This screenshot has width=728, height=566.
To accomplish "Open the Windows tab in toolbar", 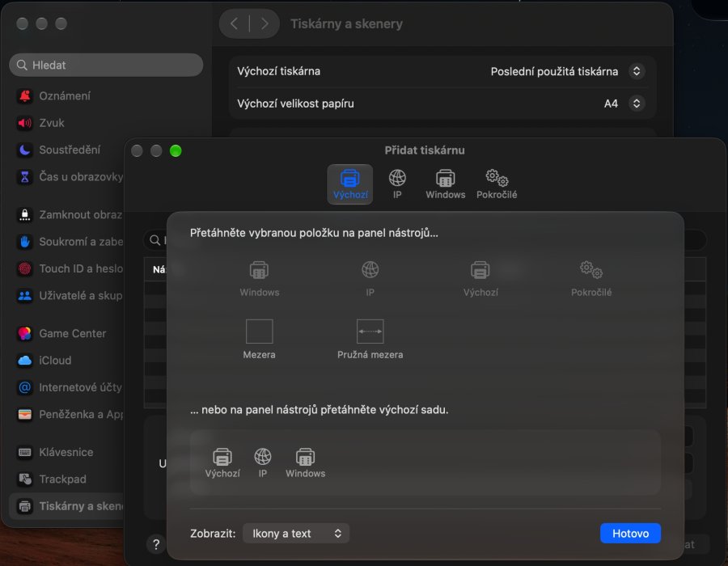I will 445,184.
